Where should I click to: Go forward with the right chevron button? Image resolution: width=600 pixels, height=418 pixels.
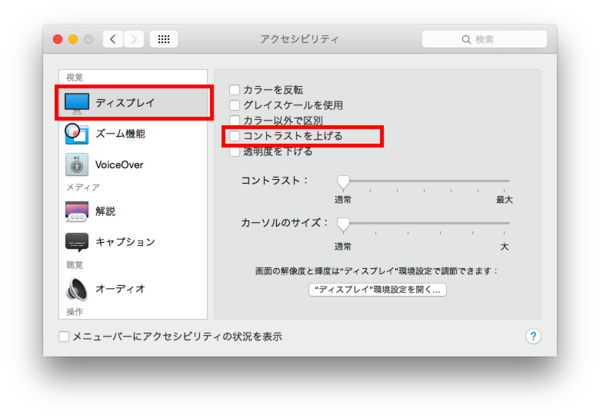pos(134,39)
